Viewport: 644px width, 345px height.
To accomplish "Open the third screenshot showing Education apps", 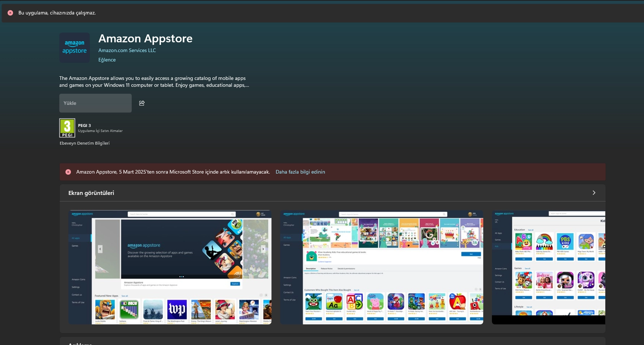I will [x=548, y=267].
